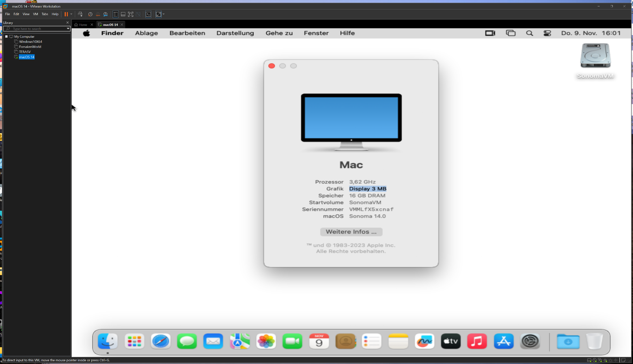This screenshot has width=633, height=364.
Task: Open the VMware snapshot manager
Action: (105, 14)
